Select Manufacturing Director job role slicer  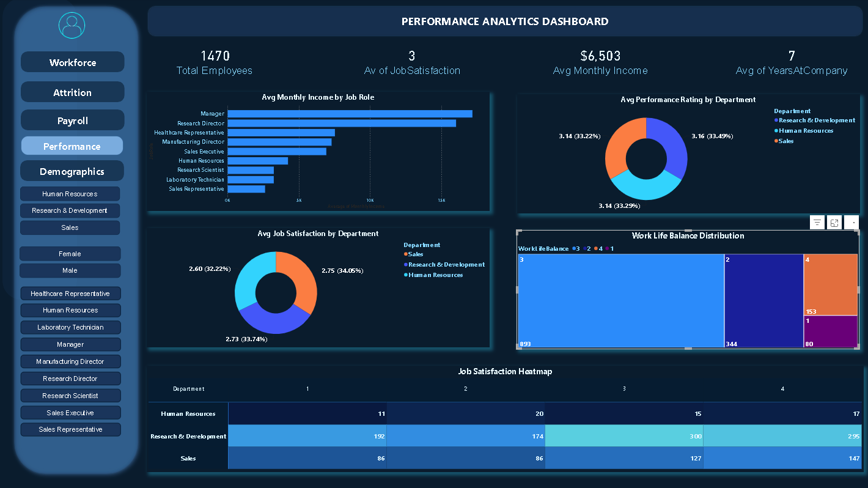[x=70, y=361]
